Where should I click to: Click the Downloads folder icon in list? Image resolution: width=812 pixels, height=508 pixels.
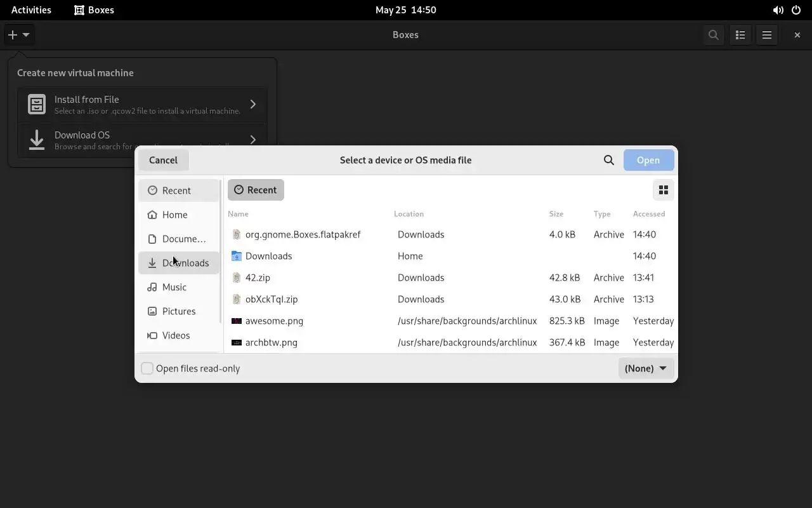pyautogui.click(x=237, y=256)
